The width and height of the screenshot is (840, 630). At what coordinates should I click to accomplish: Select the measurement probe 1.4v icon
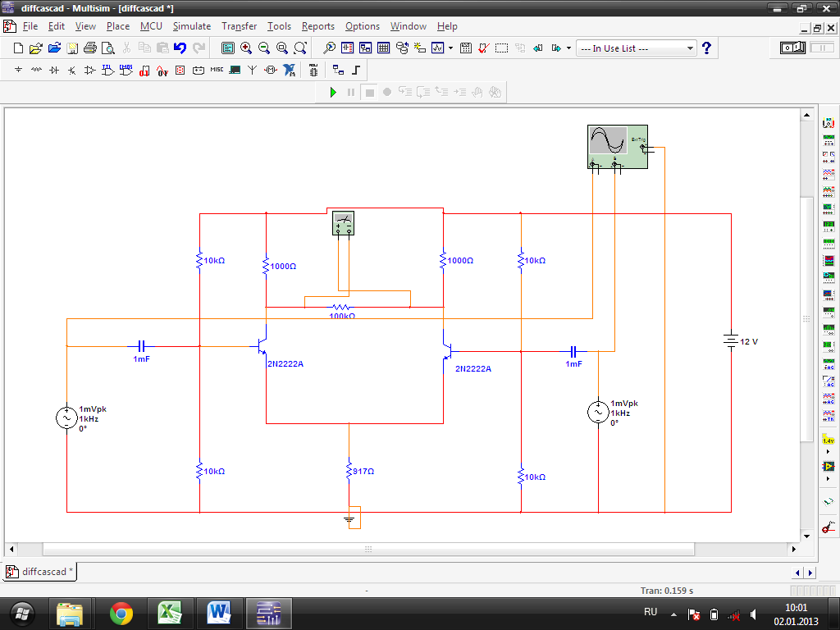tap(829, 441)
